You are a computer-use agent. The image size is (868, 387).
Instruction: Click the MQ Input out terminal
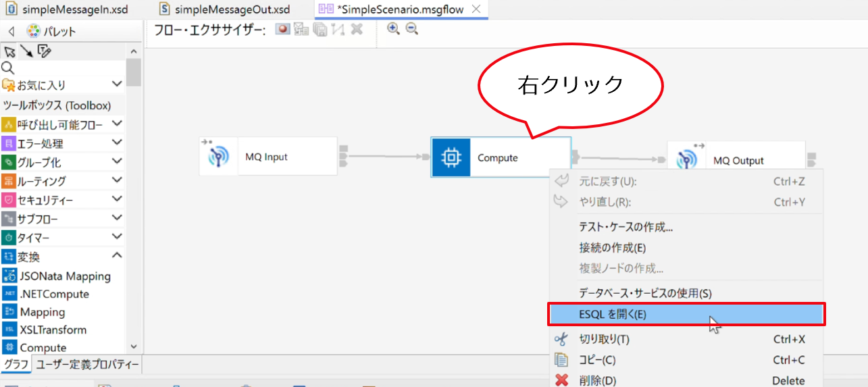[343, 157]
